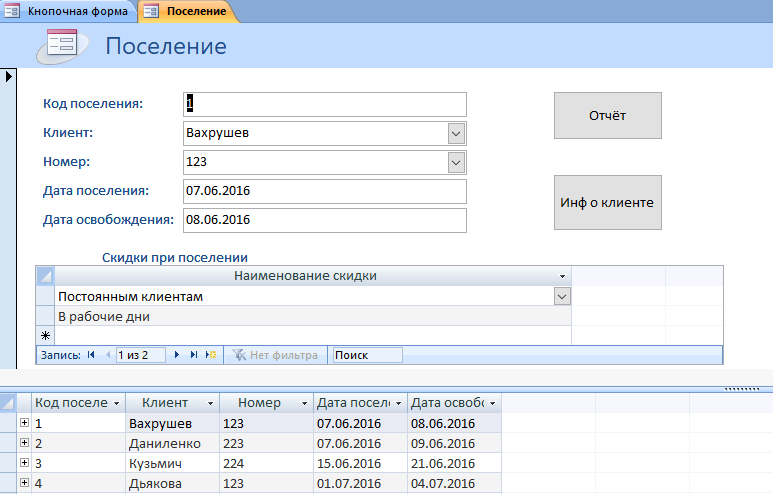Open the Клиент combo box dropdown arrow
Screen dimensions: 773x494
click(456, 134)
